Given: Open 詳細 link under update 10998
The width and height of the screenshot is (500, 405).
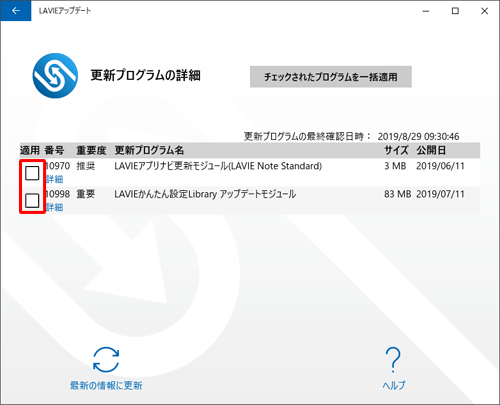Looking at the screenshot, I should click(55, 207).
